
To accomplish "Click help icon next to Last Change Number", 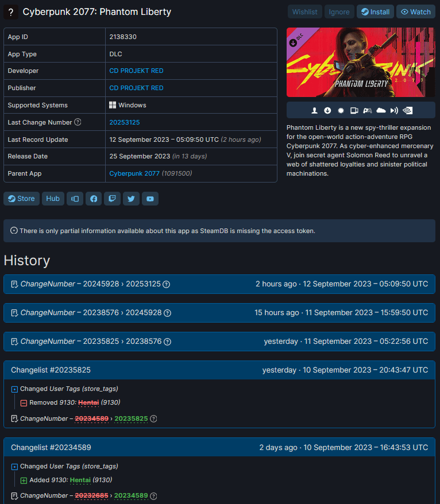I will tap(78, 122).
